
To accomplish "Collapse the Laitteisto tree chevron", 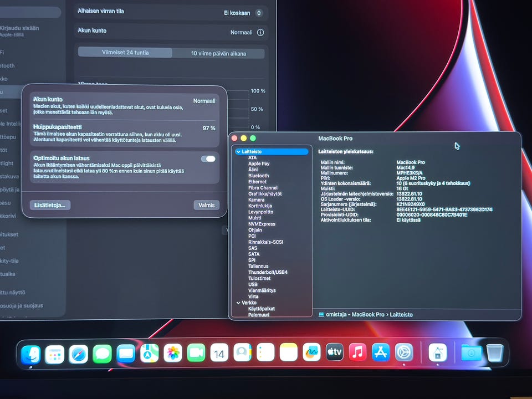I will pos(238,152).
